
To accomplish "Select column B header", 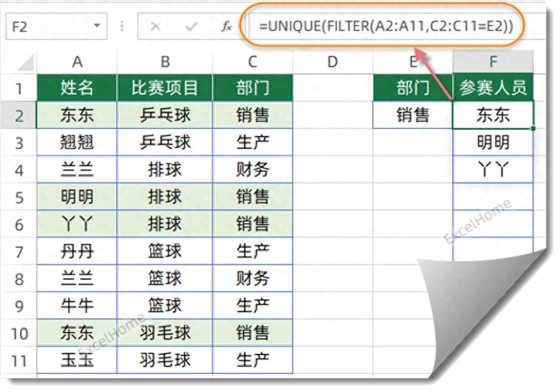I will tap(164, 62).
